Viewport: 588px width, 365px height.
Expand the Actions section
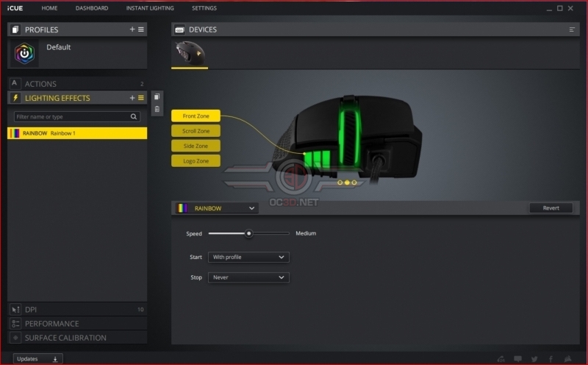click(x=77, y=84)
